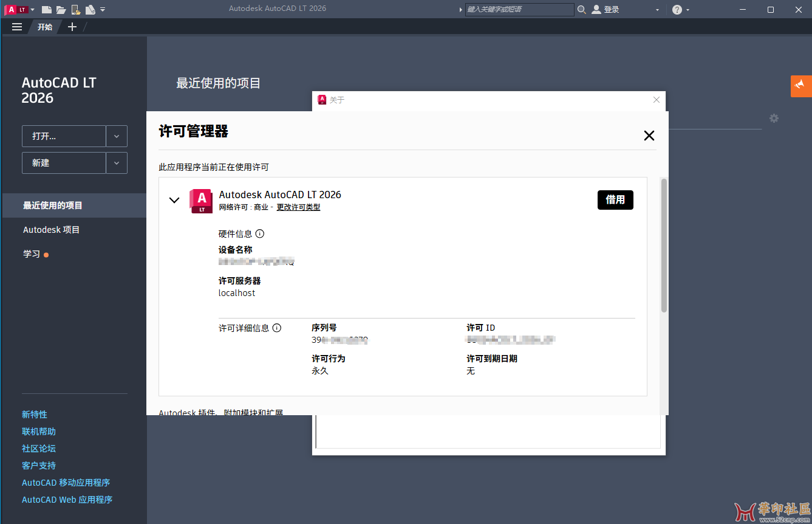Open the 更改许可类型 link
The image size is (812, 524).
[297, 207]
